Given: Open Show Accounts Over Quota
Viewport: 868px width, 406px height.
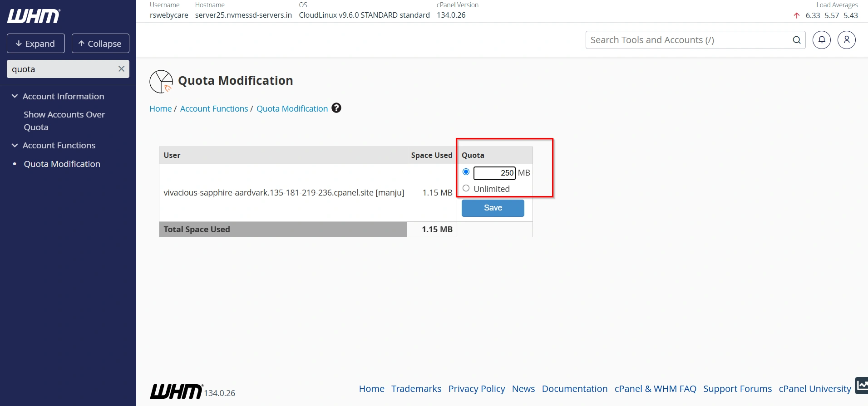Looking at the screenshot, I should [64, 121].
